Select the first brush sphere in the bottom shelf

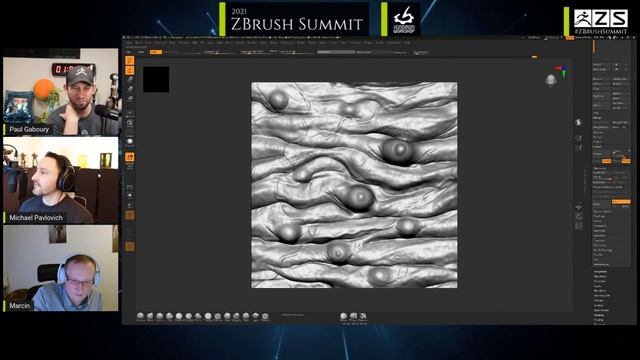coord(140,316)
